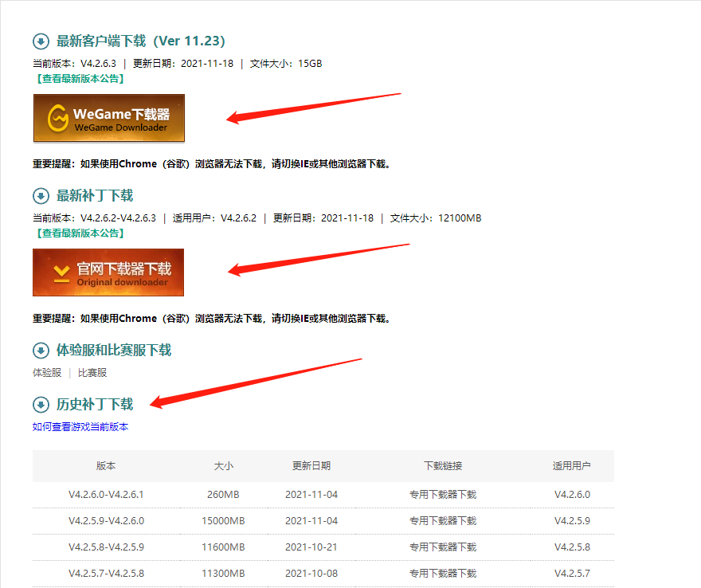Click 文件大小: 12100MB text in patch info
Viewport: 701px width, 588px height.
click(436, 218)
